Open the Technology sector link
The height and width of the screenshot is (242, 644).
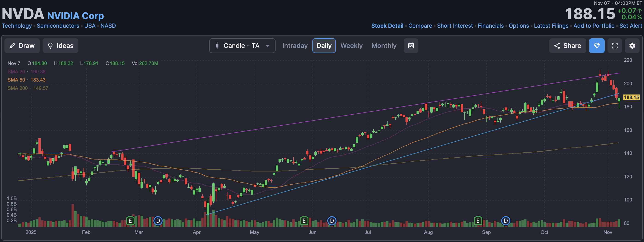pyautogui.click(x=17, y=26)
